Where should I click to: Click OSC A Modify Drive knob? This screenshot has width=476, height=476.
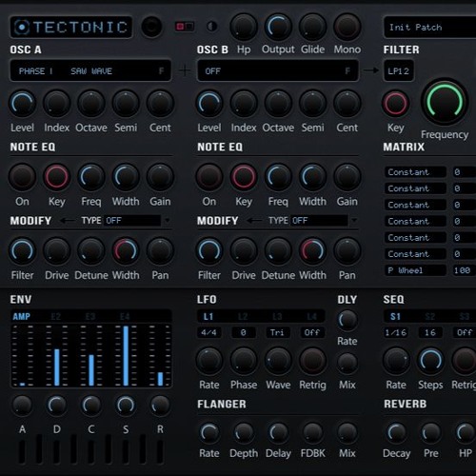56,250
